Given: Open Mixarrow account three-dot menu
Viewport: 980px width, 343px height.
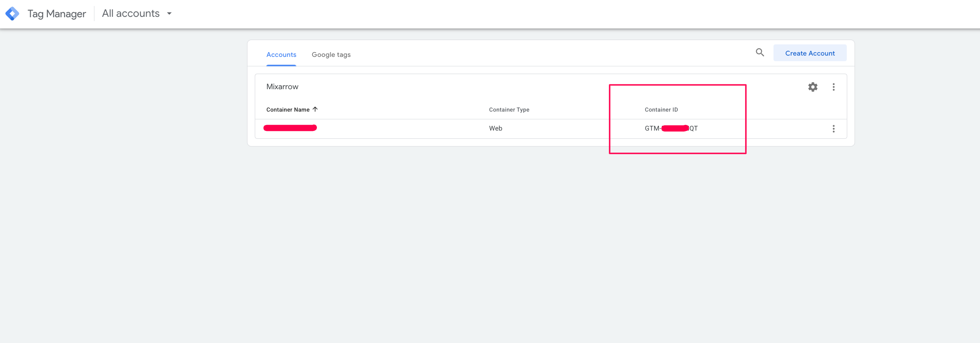Looking at the screenshot, I should 833,87.
